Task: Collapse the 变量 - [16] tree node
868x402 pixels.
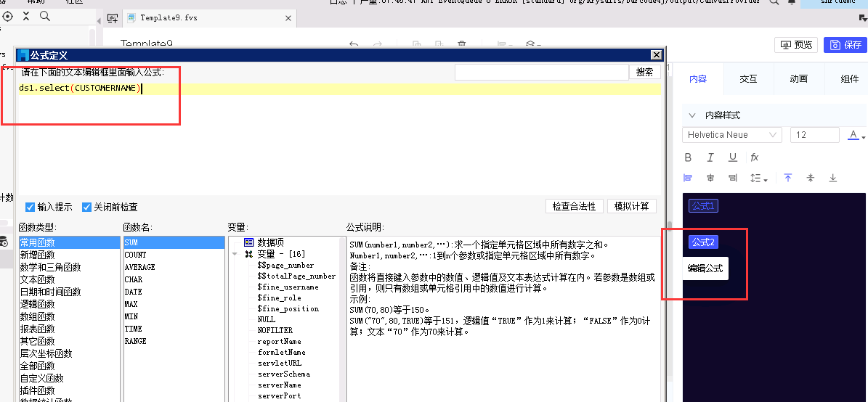Action: [235, 255]
